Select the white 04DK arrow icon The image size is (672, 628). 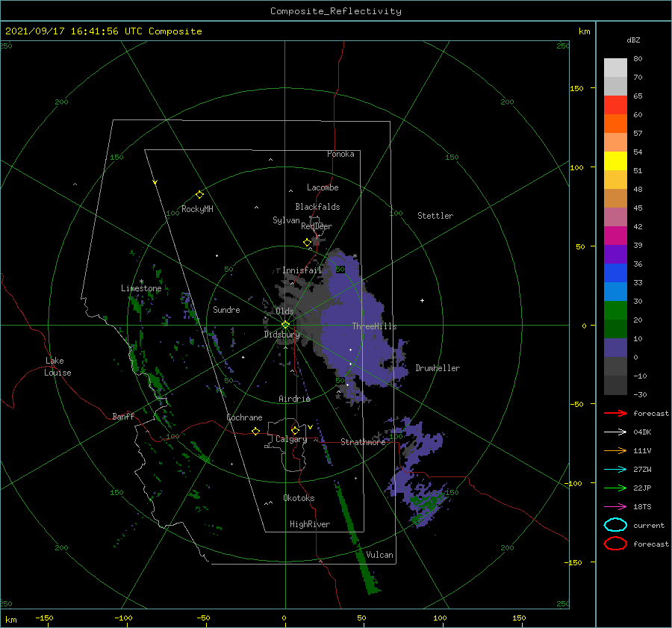pos(615,432)
